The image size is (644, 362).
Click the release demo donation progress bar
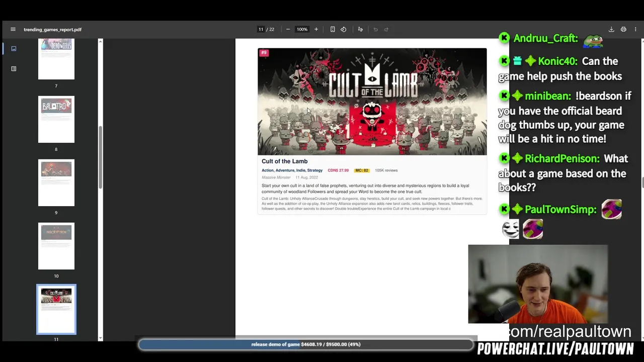click(306, 344)
